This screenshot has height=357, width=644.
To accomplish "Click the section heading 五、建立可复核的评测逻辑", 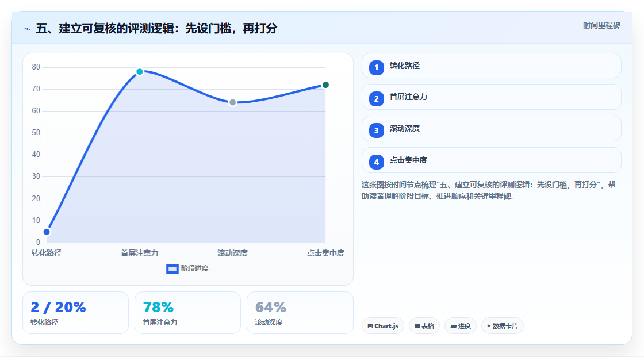I will point(156,28).
